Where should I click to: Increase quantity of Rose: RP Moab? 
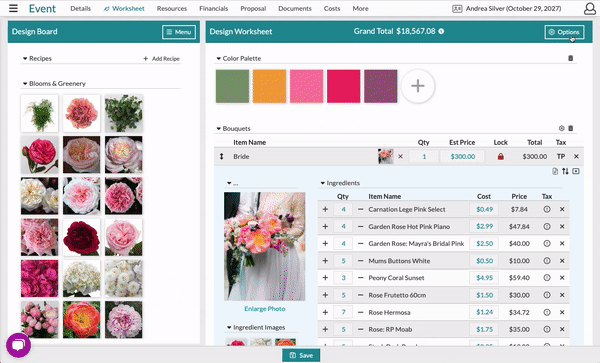(325, 329)
